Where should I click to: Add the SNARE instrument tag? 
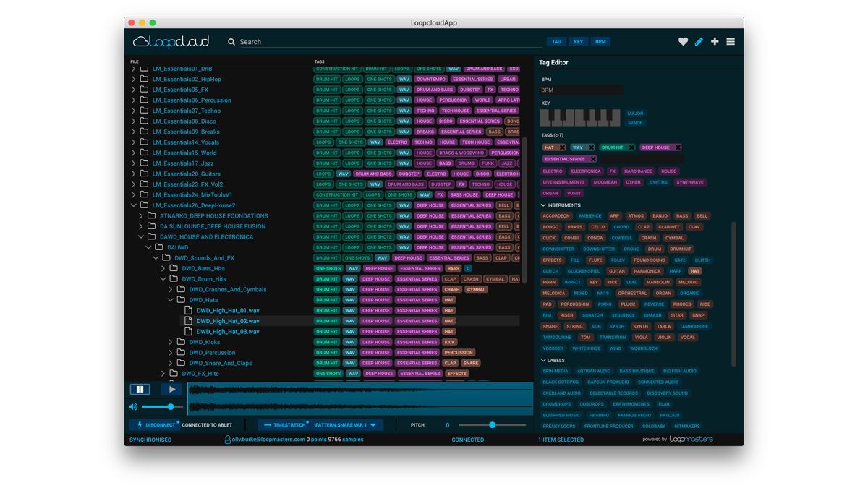[550, 326]
